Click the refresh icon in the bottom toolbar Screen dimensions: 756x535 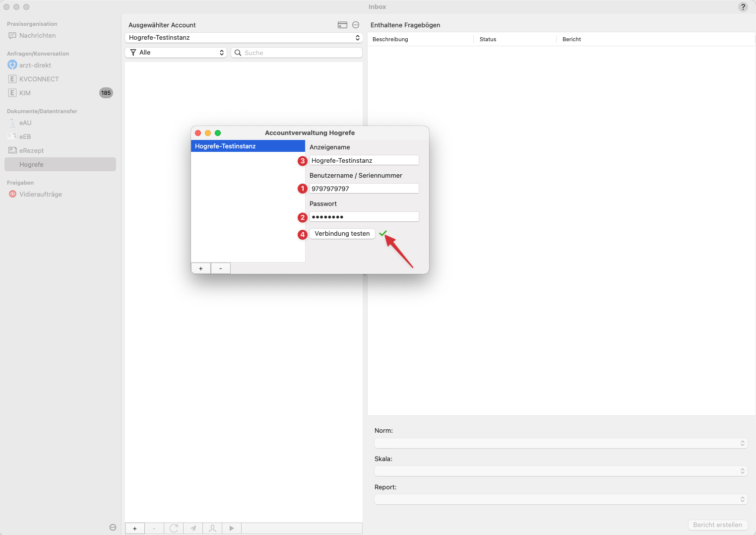(174, 529)
